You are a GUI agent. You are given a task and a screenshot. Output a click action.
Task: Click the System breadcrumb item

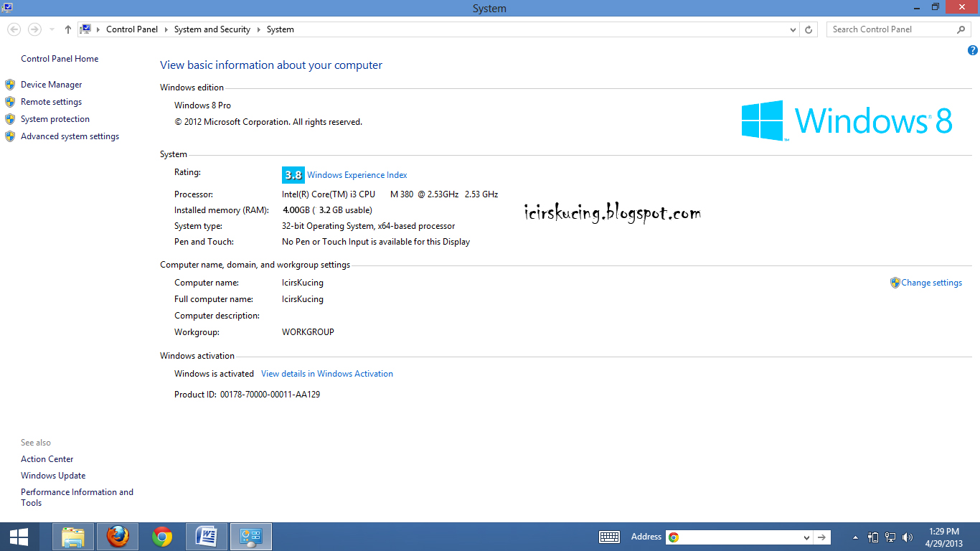click(x=281, y=29)
